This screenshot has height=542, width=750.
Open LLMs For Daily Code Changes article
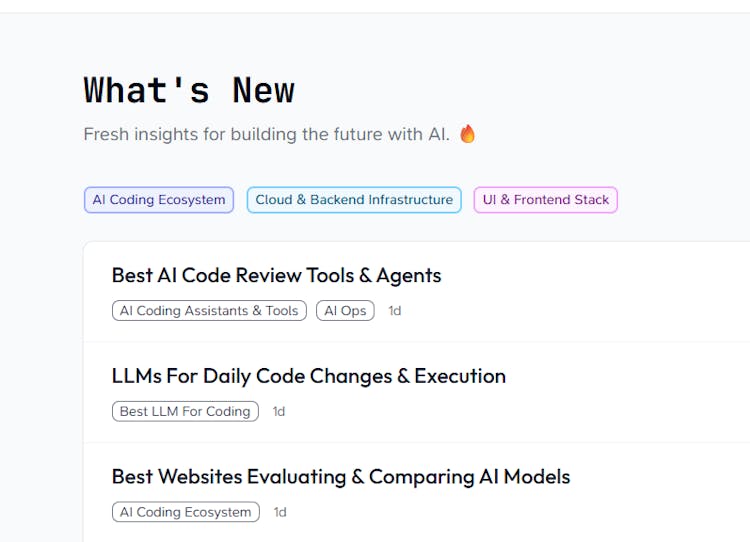pyautogui.click(x=308, y=376)
